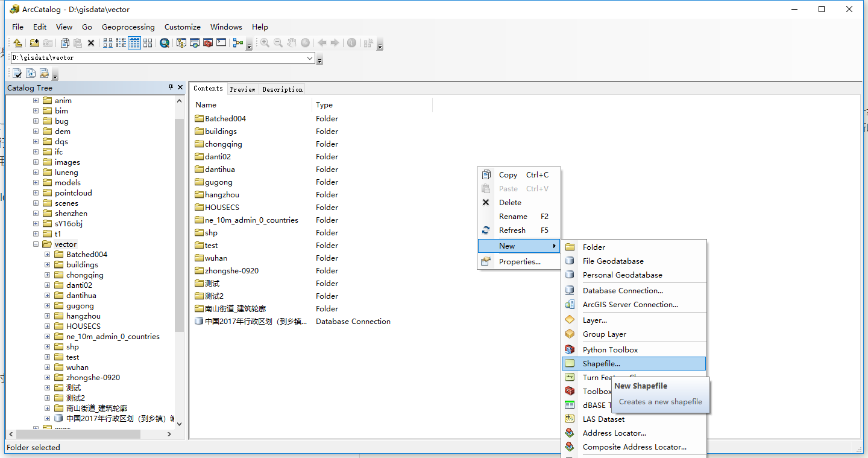Select the luneng folder in tree
Screen dimensions: 868x458
click(60, 173)
